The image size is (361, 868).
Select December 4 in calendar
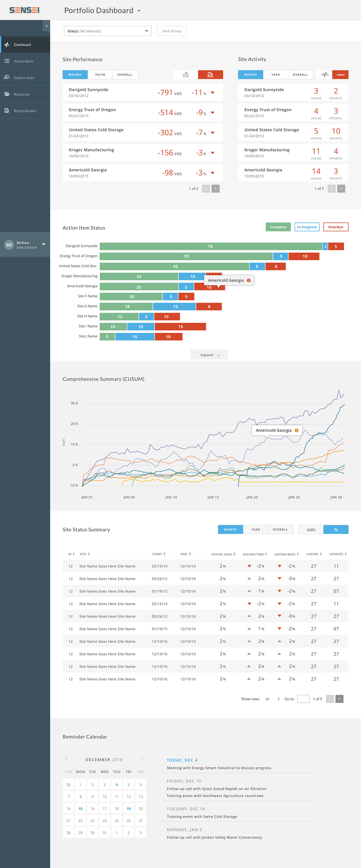[x=117, y=784]
